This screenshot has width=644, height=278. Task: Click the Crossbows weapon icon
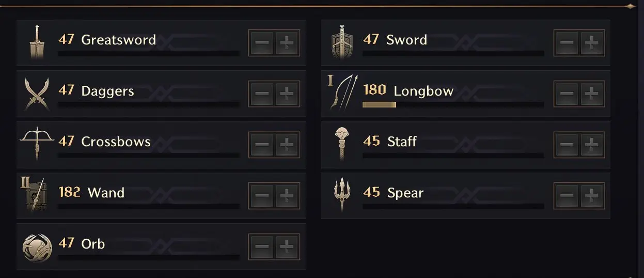point(37,143)
